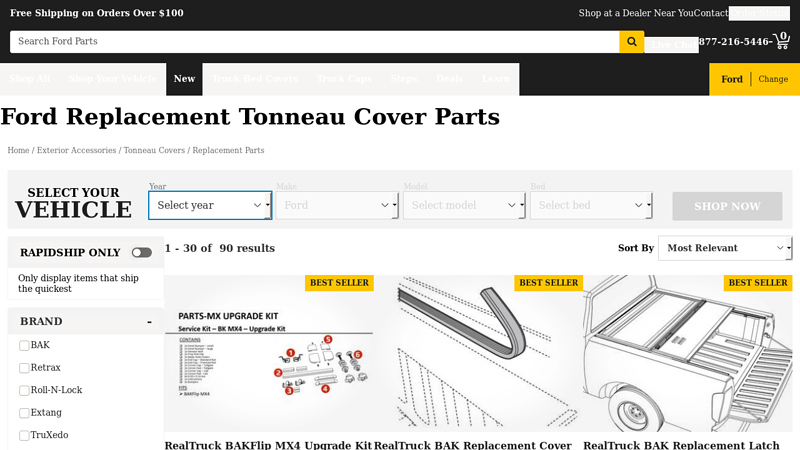Screen dimensions: 800x450
Task: Open the Contact link in header
Action: [x=711, y=13]
